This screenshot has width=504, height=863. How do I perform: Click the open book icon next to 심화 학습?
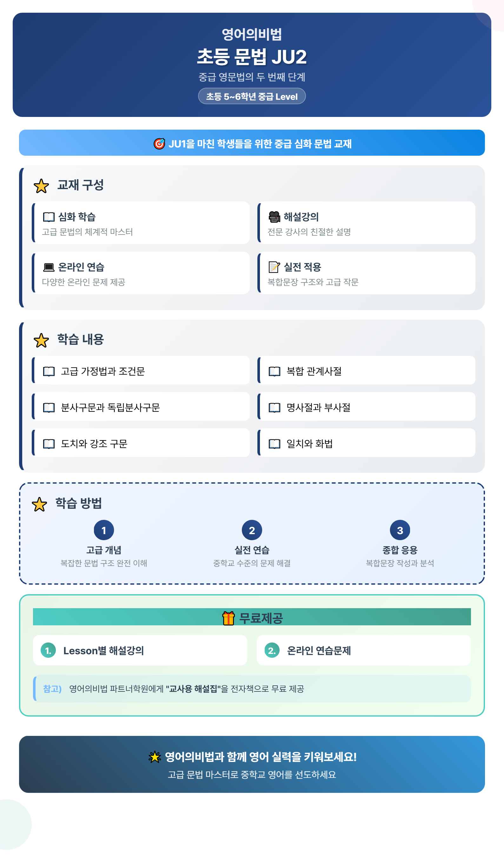point(49,217)
